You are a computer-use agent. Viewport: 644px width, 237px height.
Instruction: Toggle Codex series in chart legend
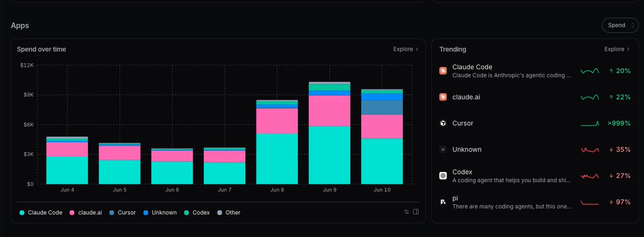(x=197, y=212)
